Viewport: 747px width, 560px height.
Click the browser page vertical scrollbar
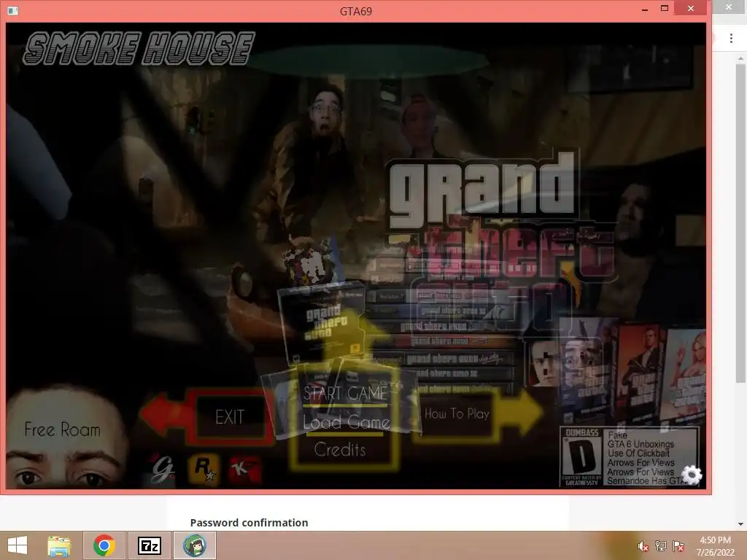[x=740, y=224]
